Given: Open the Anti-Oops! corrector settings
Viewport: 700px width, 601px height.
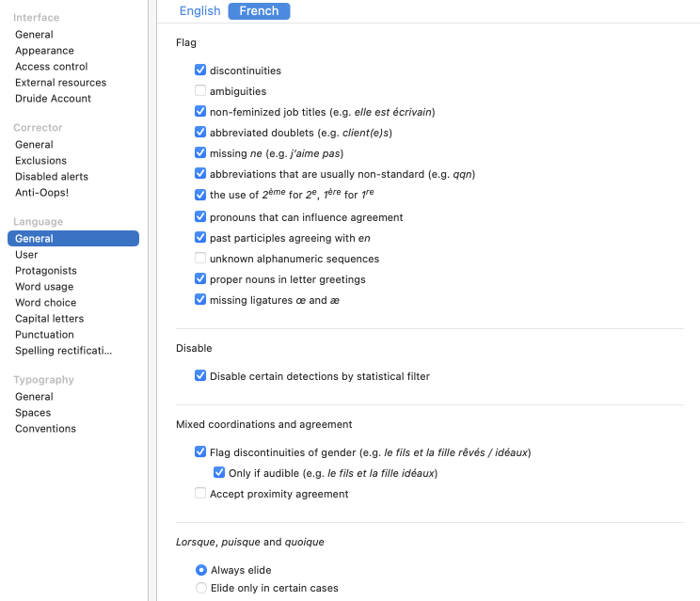Looking at the screenshot, I should [41, 193].
